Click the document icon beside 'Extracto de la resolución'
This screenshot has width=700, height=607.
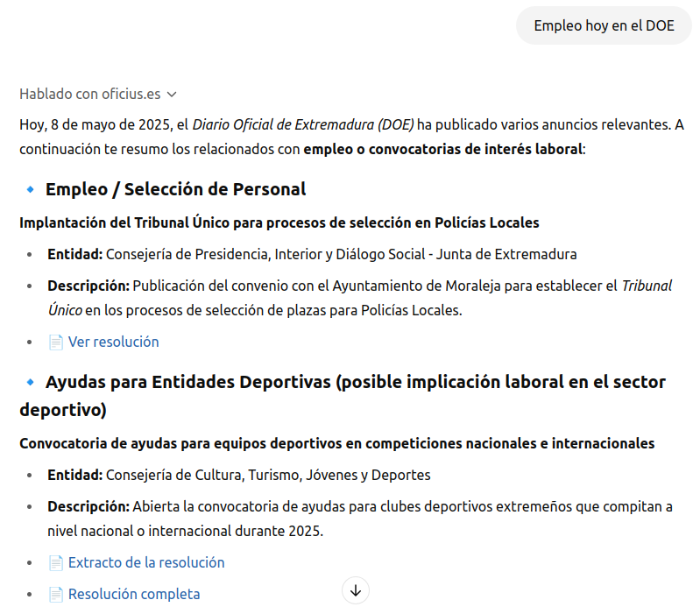56,563
